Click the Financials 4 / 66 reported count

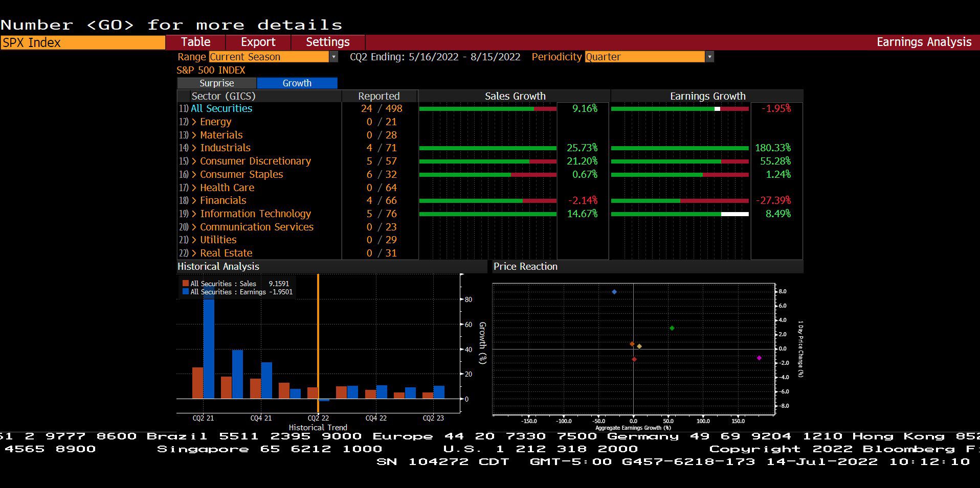coord(382,200)
